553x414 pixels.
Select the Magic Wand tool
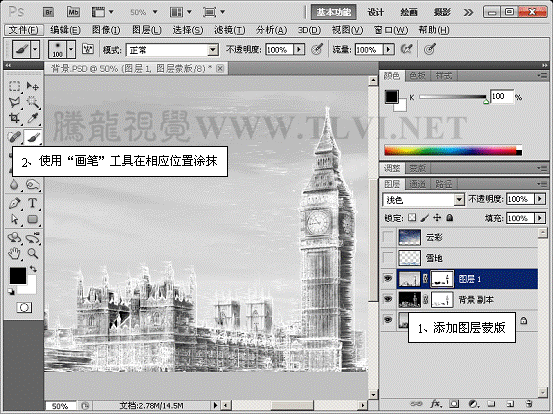click(32, 102)
